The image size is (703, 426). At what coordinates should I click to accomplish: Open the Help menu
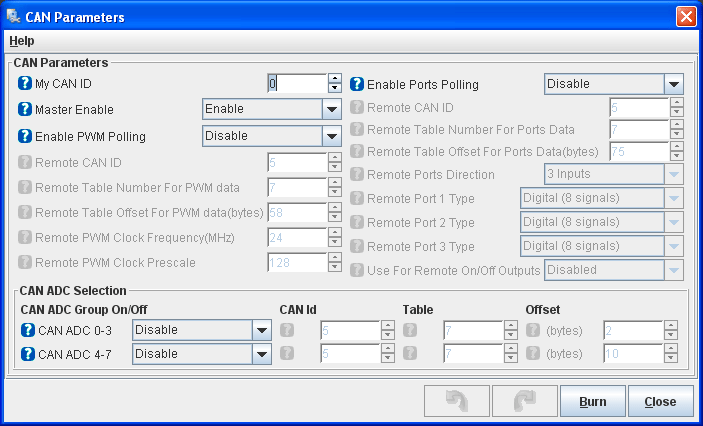coord(21,41)
